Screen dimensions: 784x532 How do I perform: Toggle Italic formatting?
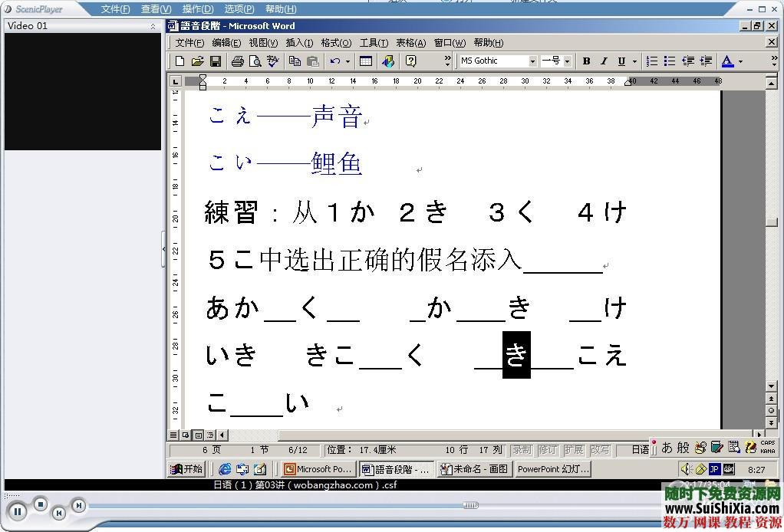604,61
